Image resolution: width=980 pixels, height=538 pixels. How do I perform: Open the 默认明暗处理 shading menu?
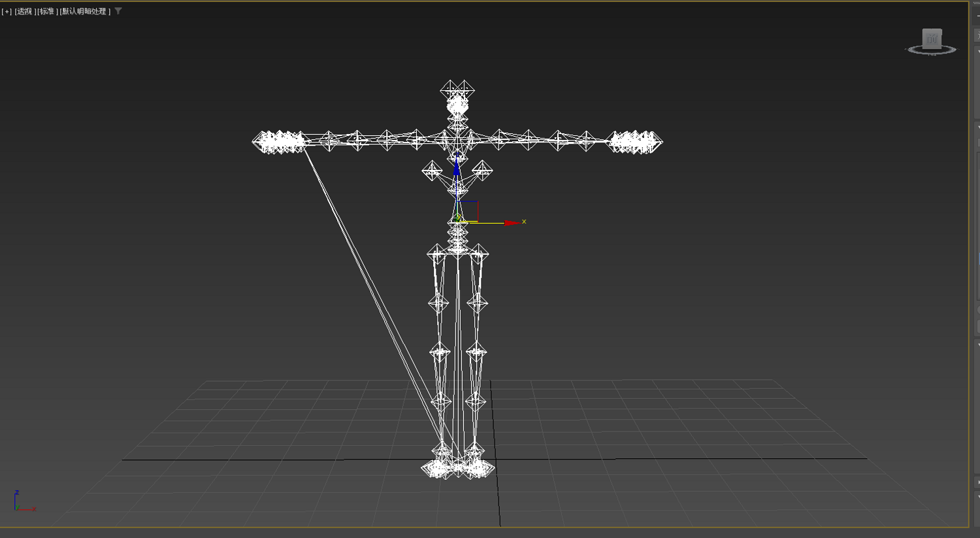(x=85, y=11)
